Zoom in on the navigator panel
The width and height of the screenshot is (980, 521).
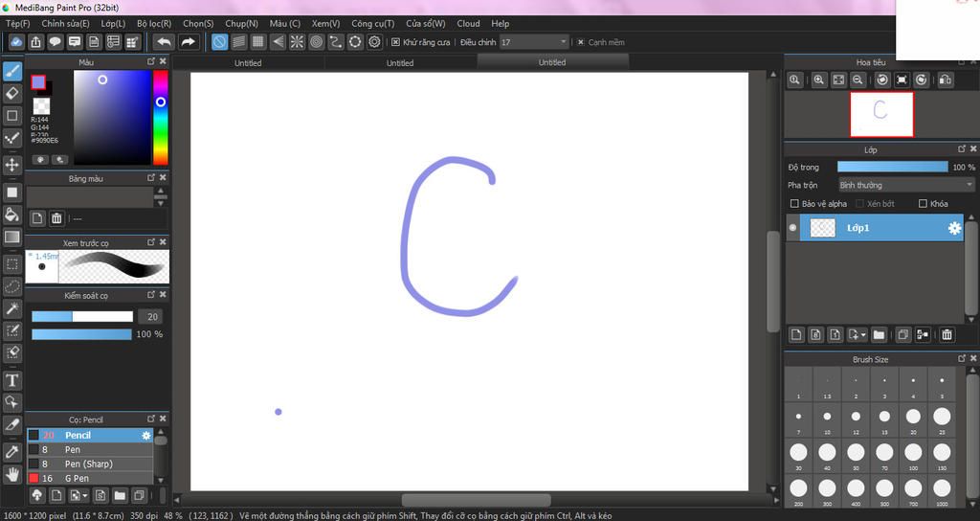(x=819, y=80)
